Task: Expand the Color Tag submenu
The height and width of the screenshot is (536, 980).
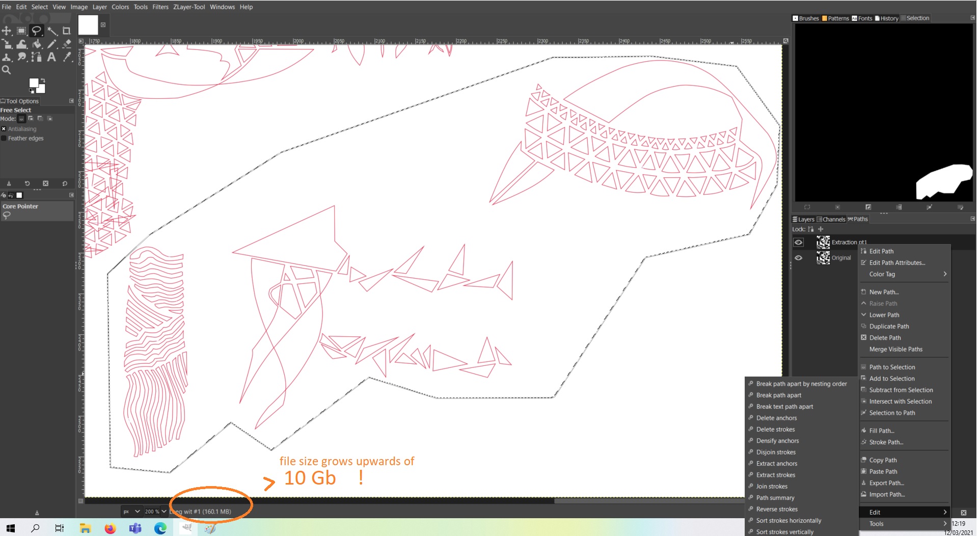Action: click(904, 274)
